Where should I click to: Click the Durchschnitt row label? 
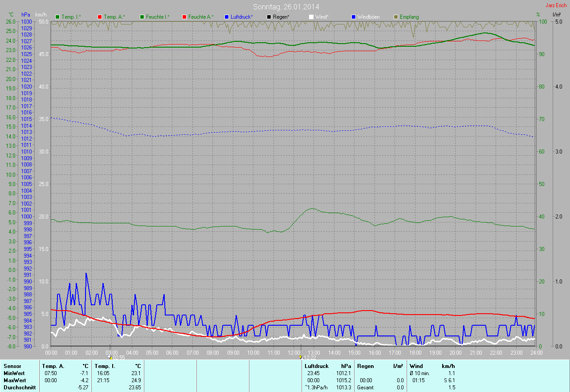[x=20, y=388]
